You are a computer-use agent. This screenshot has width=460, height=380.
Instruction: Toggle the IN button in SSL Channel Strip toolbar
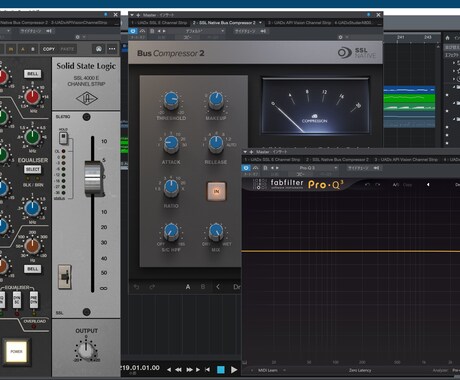pos(11,49)
